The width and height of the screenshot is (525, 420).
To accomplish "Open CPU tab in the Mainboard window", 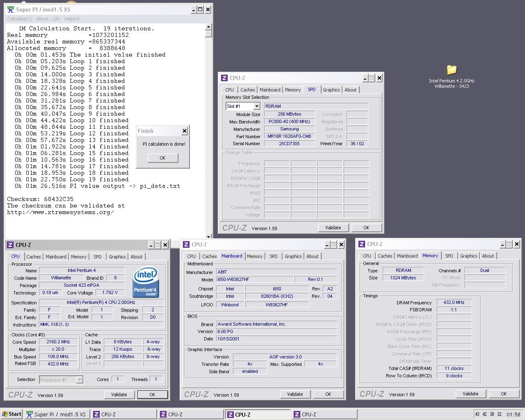I will (191, 256).
